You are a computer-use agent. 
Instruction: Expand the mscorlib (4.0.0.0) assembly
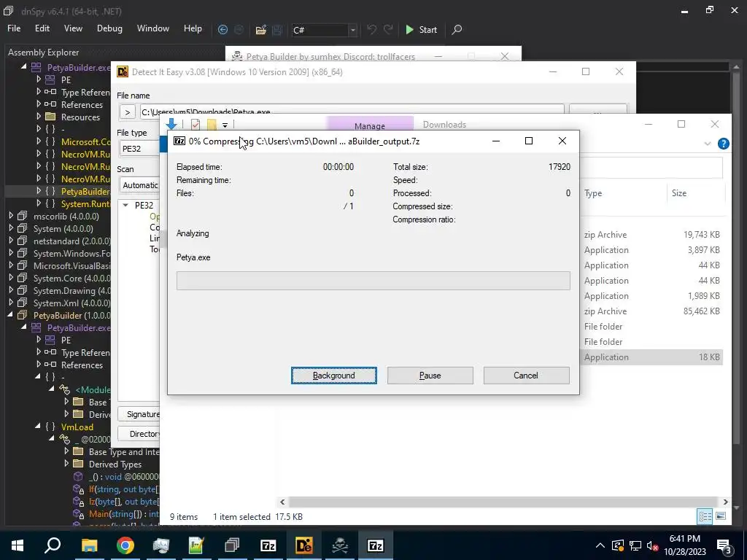[x=11, y=216]
